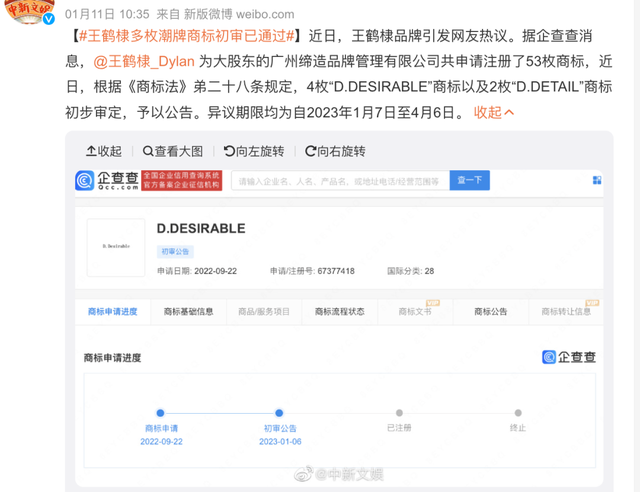Rotate the image with 向左旋转
The height and width of the screenshot is (492, 640).
254,151
